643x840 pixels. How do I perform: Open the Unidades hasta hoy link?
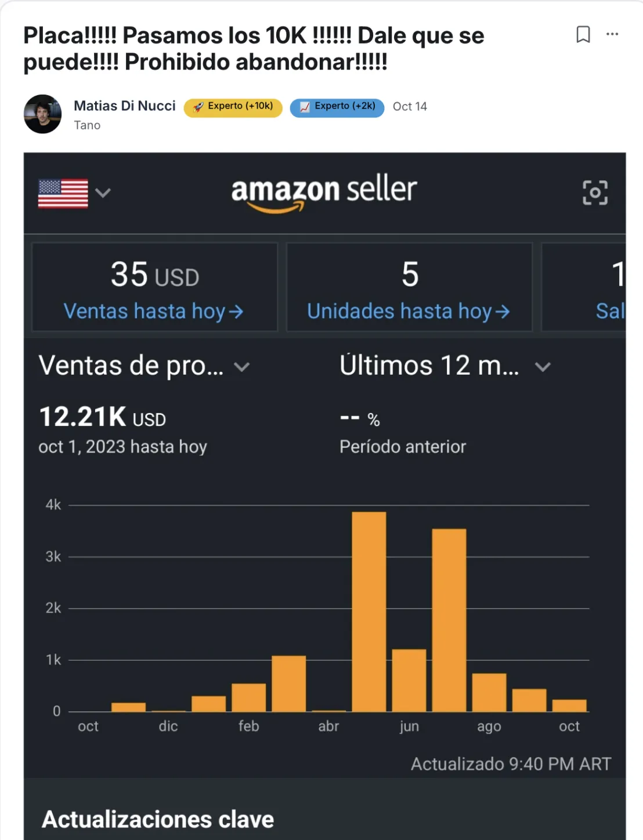409,312
